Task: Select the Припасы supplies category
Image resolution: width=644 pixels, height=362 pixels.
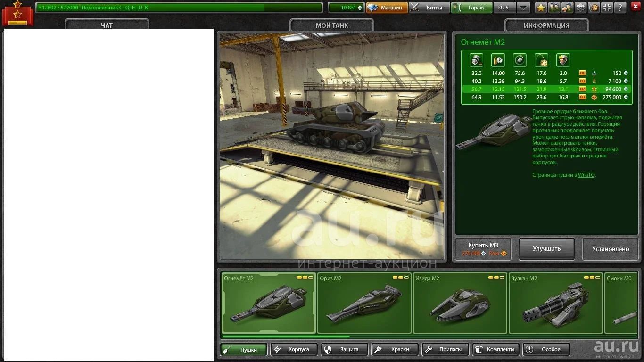Action: tap(446, 349)
